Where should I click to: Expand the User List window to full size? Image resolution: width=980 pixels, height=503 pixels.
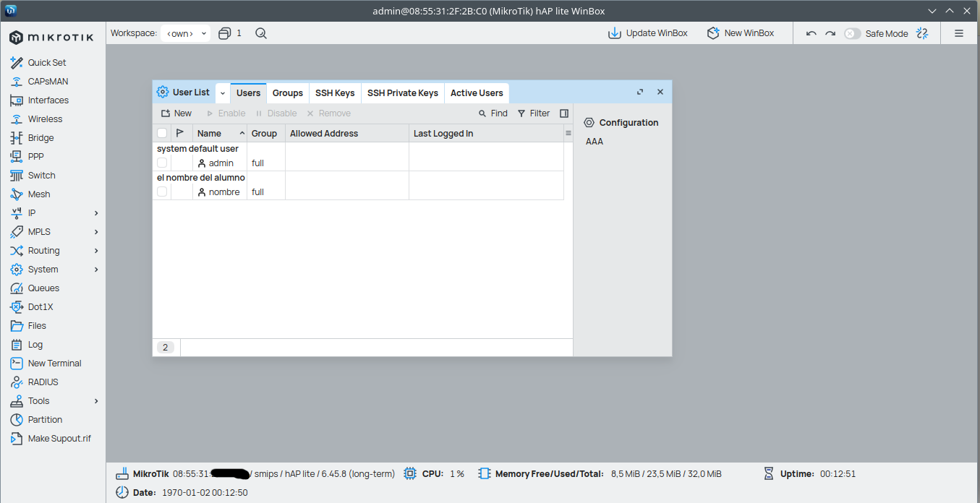[640, 93]
